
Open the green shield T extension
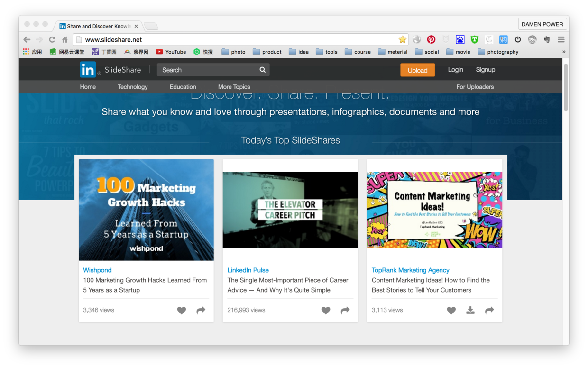point(474,39)
